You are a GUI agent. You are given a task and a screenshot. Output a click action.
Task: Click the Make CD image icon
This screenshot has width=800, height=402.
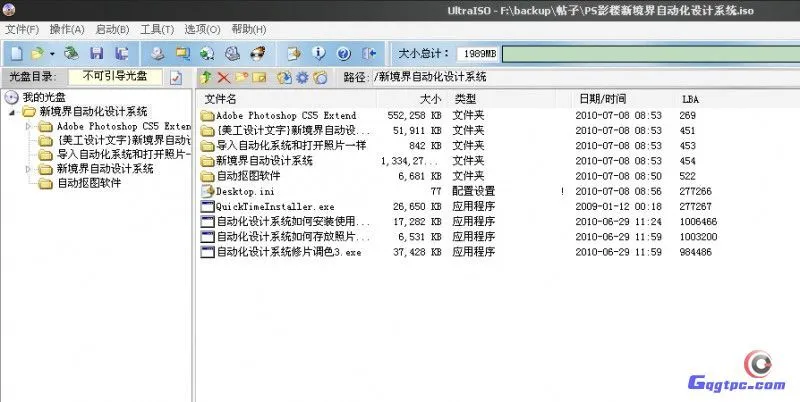(158, 53)
